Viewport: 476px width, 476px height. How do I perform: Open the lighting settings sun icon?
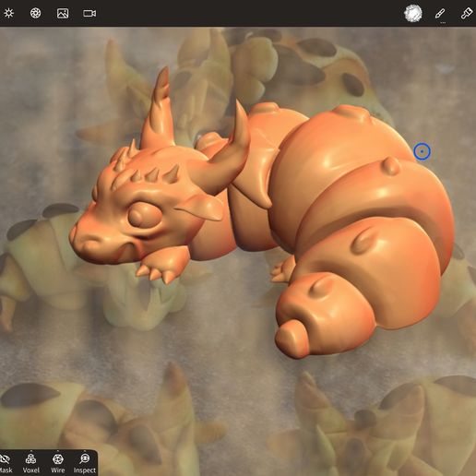pos(8,13)
